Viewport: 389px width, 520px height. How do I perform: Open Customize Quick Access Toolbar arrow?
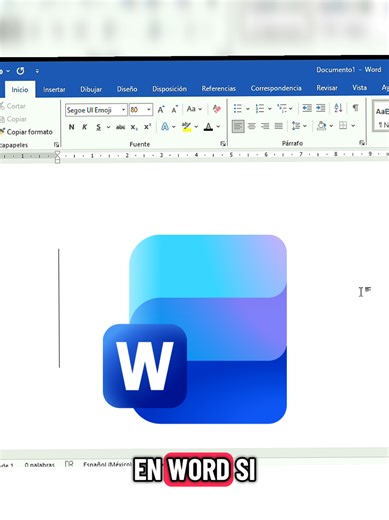coord(37,71)
